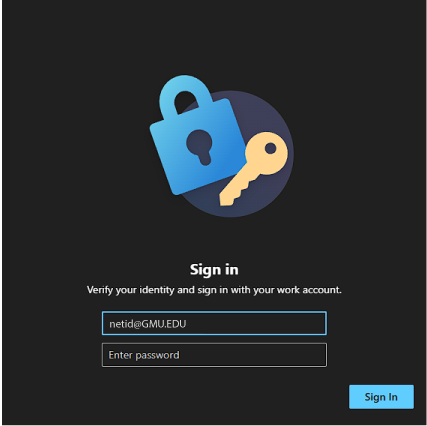Click the empty right end of the password box
This screenshot has height=426, width=427.
point(300,355)
